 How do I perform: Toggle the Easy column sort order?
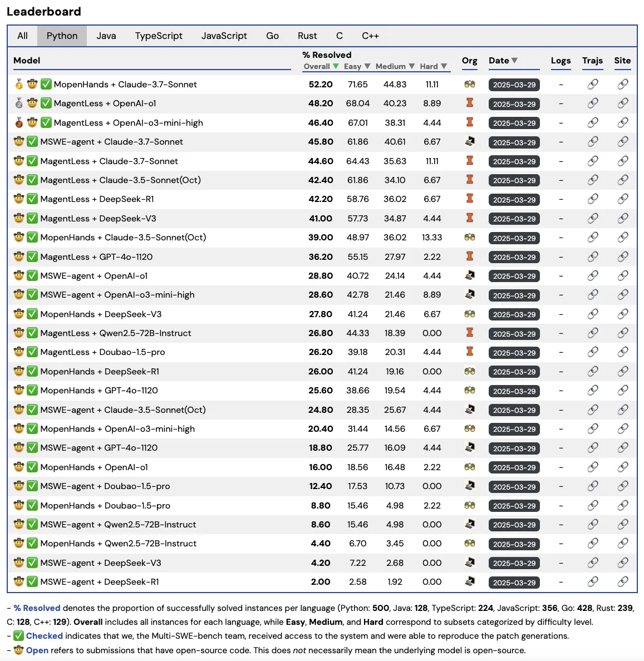point(367,66)
